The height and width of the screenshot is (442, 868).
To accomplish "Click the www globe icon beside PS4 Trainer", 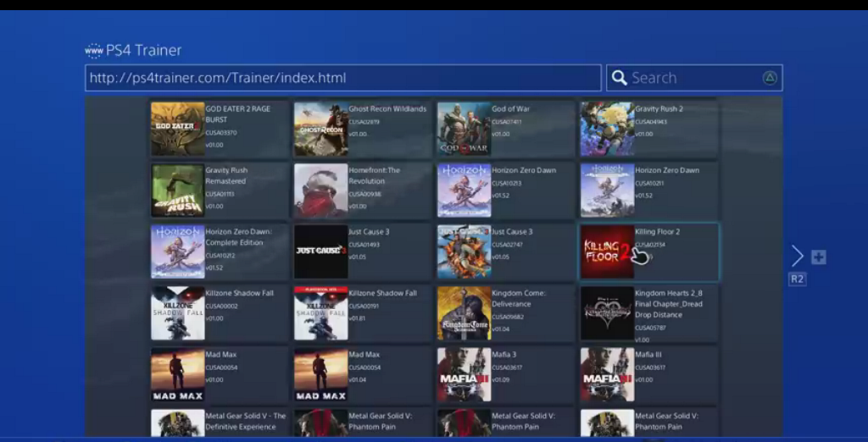I will (x=93, y=51).
